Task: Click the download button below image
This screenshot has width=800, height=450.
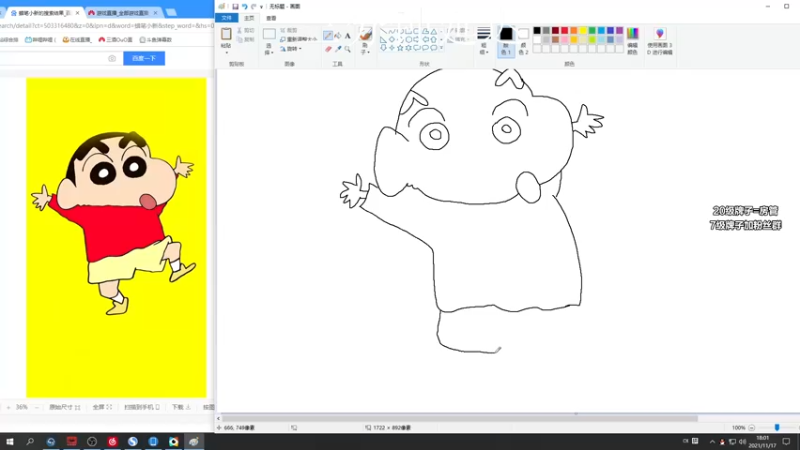Action: point(181,407)
